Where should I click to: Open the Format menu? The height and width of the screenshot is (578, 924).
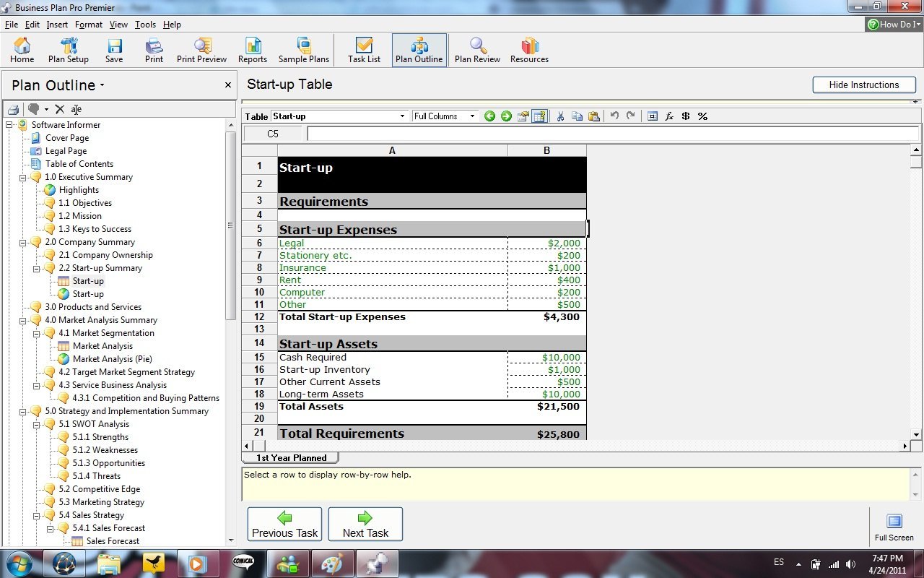click(89, 25)
